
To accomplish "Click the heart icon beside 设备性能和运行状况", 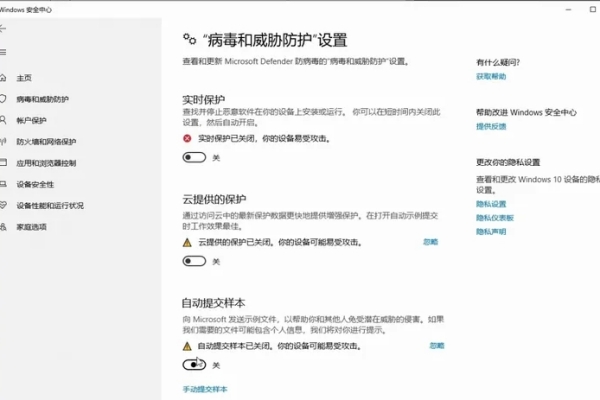I will (3, 205).
